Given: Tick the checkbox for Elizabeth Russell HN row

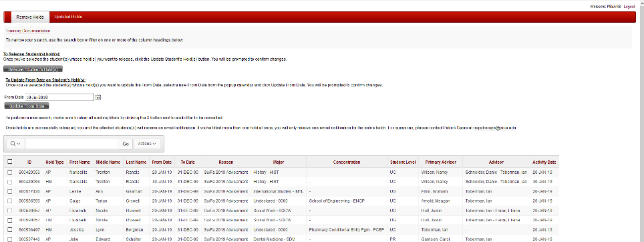Looking at the screenshot, I should click(x=10, y=220).
